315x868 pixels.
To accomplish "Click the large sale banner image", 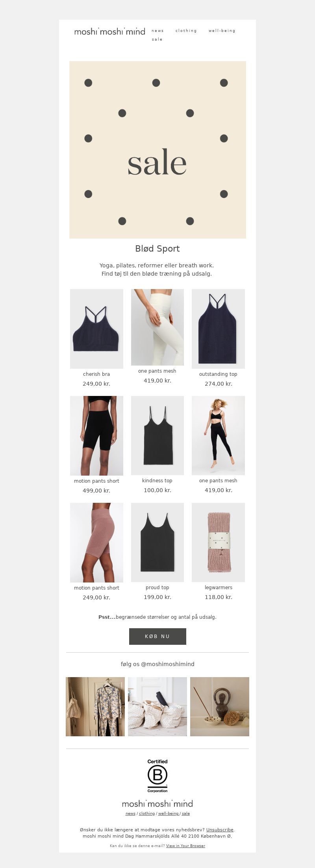I will tap(157, 149).
